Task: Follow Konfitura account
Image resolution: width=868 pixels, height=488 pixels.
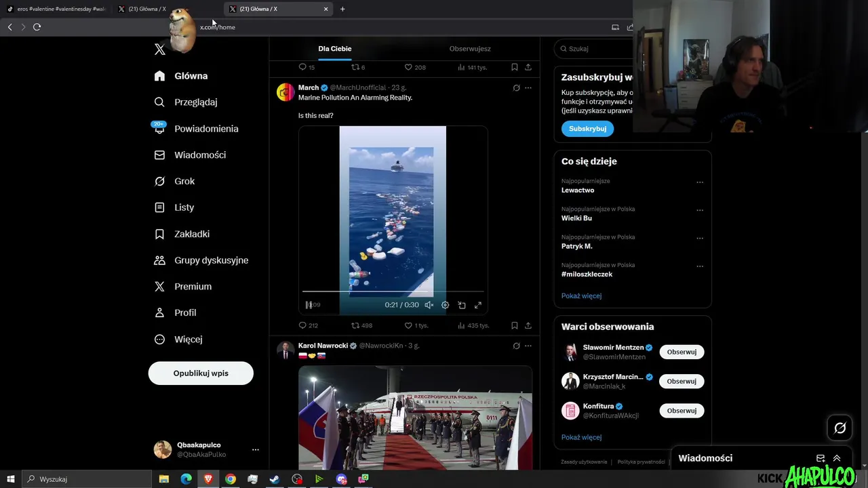Action: 682,411
